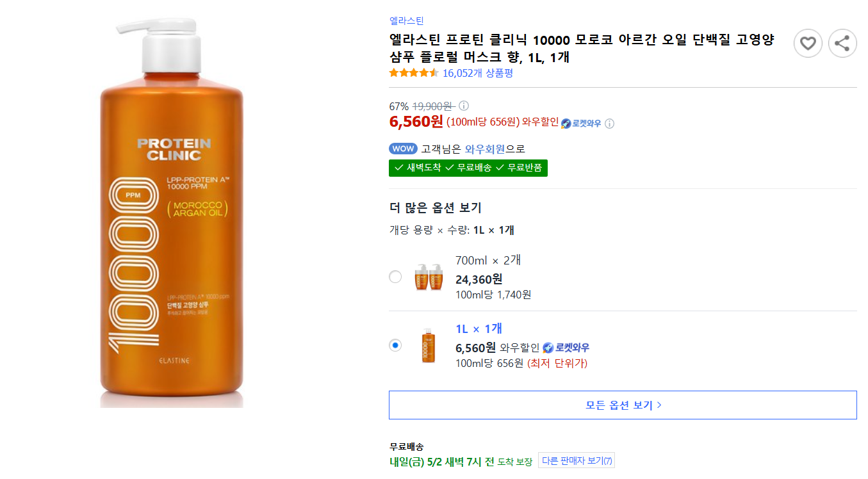The image size is (868, 479).
Task: Click the share icon button
Action: click(842, 44)
